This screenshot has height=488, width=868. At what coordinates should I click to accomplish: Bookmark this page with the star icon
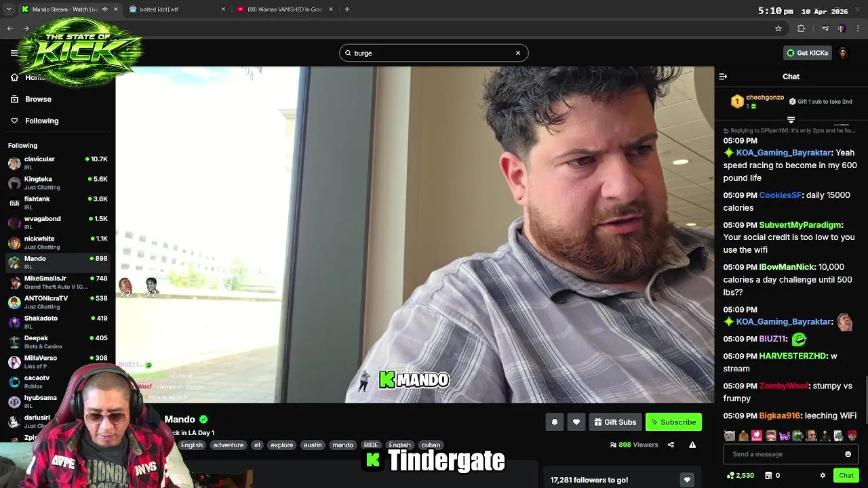click(778, 28)
